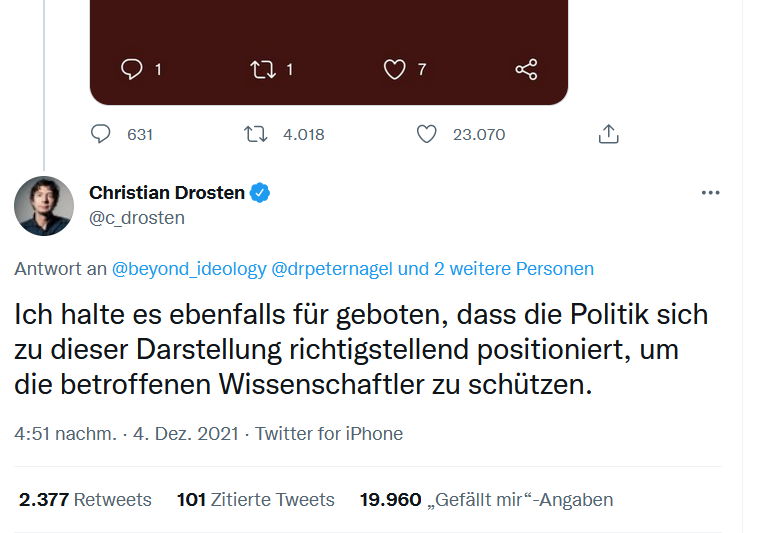Viewport: 757px width, 533px height.
Task: Like the tweet with 23.070 likes
Action: coord(427,134)
